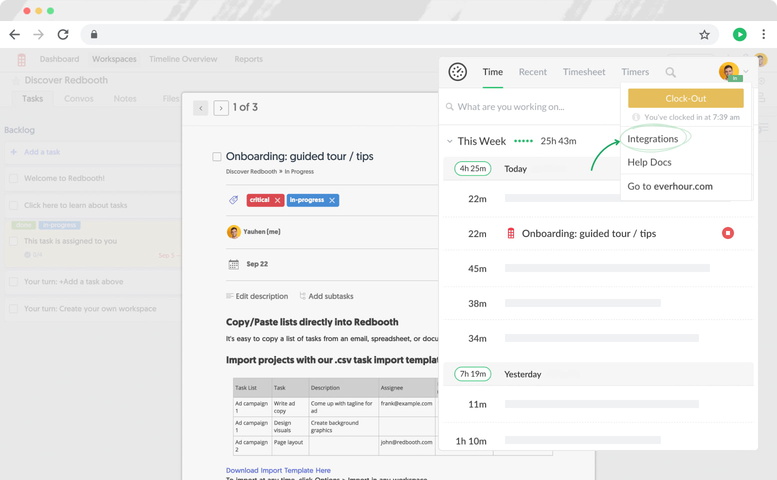Go back with browser back arrow
Image resolution: width=777 pixels, height=480 pixels.
[x=15, y=34]
